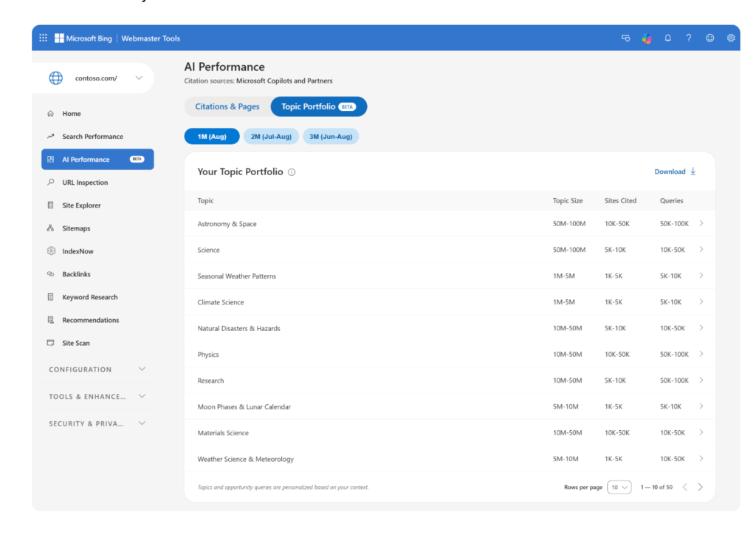Open the app launcher grid icon

[x=43, y=38]
